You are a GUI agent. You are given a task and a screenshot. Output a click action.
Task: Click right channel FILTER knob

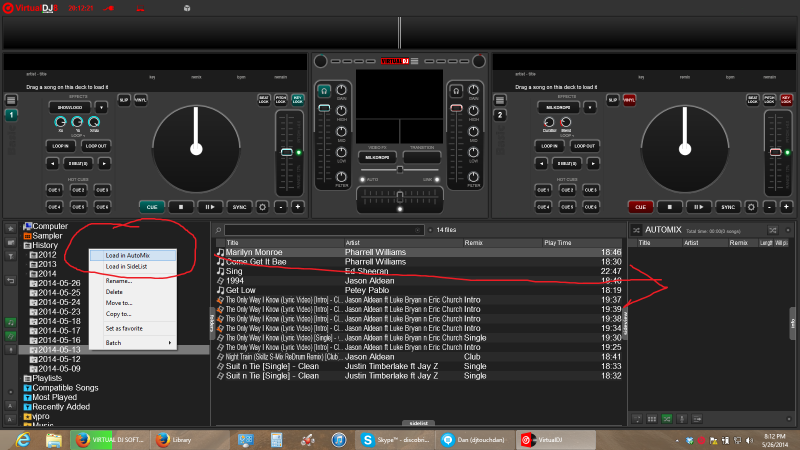(473, 177)
